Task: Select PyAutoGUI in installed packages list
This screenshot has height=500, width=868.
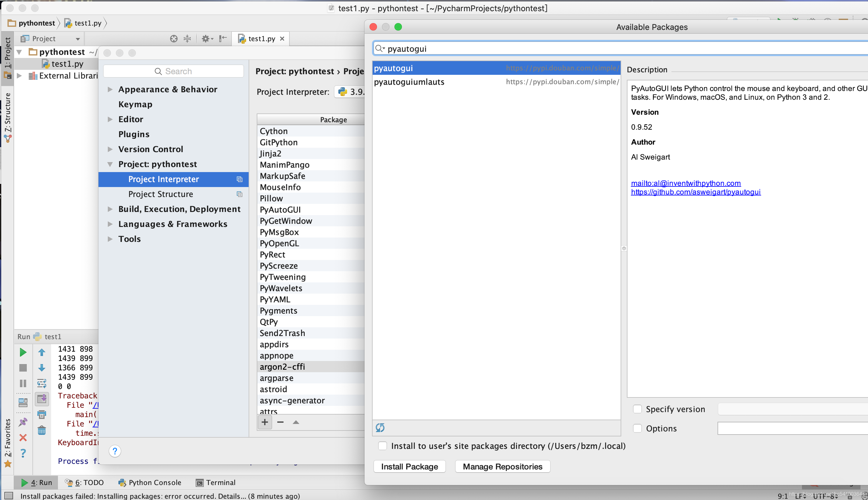Action: tap(311, 210)
